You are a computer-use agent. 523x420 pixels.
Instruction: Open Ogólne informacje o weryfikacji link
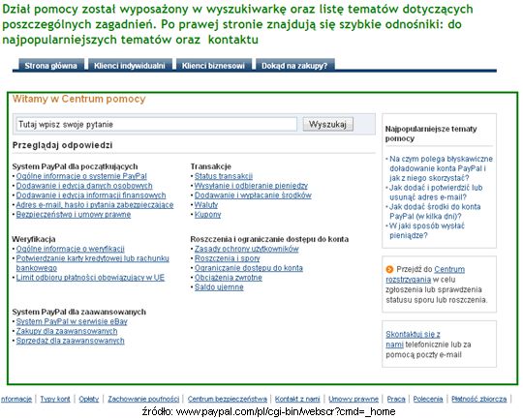pos(70,249)
